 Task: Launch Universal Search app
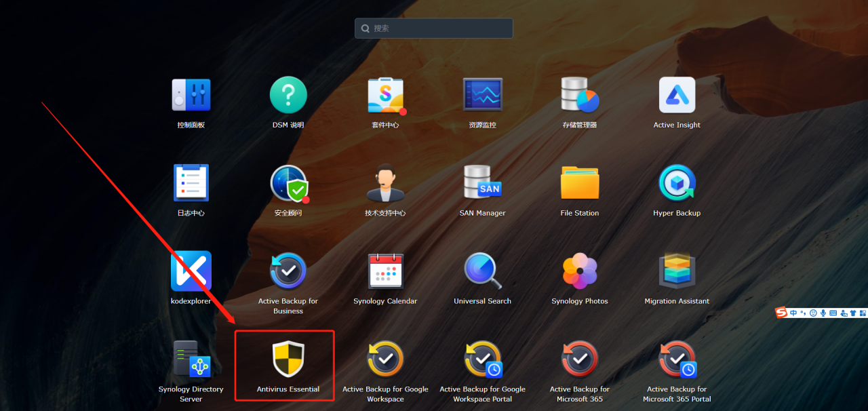[483, 271]
